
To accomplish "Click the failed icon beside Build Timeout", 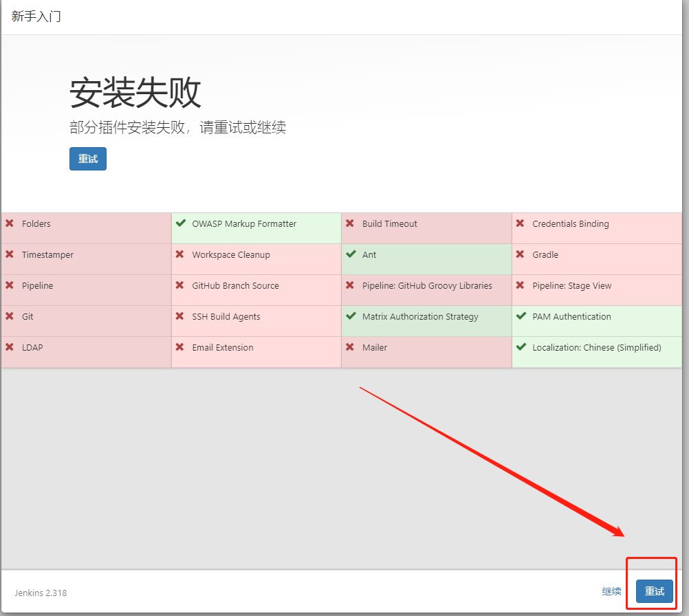I will point(350,223).
